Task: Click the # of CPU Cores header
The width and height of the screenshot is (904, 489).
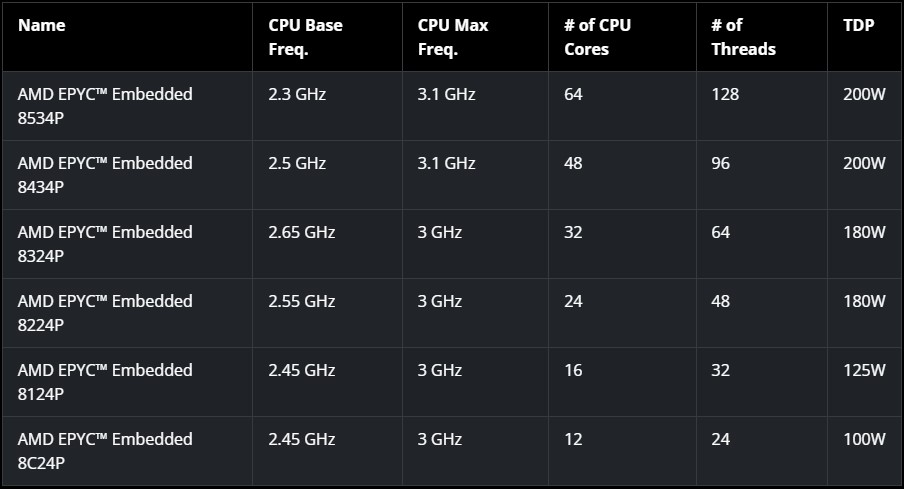Action: tap(597, 37)
